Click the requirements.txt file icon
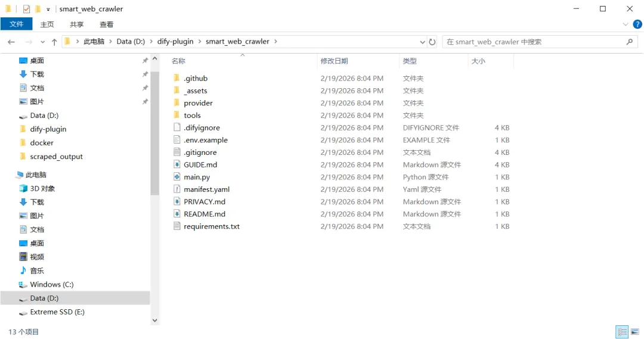Screen dimensions: 644x339 [177, 226]
